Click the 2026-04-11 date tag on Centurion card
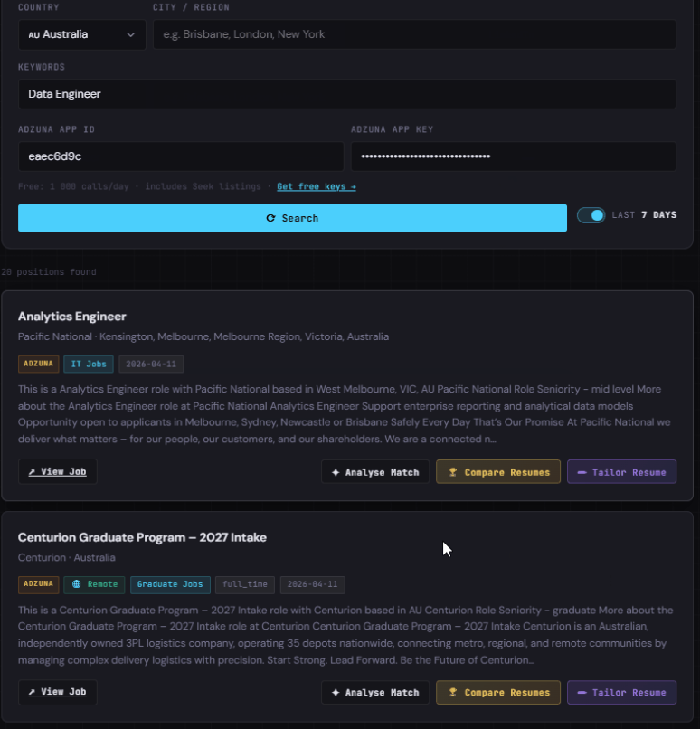Viewport: 700px width, 729px height. pyautogui.click(x=312, y=584)
